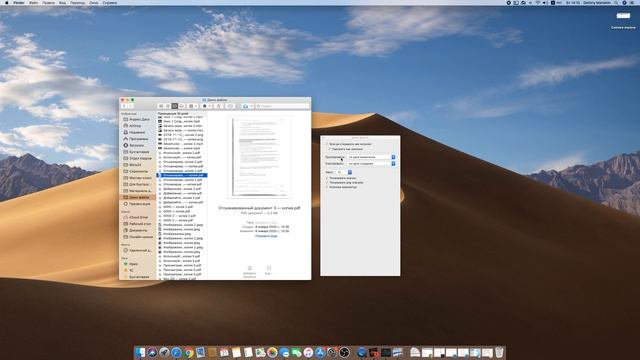Viewport: 640px width, 360px height.
Task: Go back in the Finder window
Action: (124, 106)
